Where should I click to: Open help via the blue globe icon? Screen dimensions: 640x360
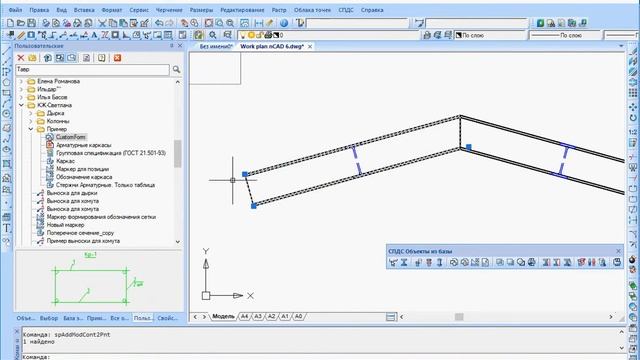click(284, 23)
